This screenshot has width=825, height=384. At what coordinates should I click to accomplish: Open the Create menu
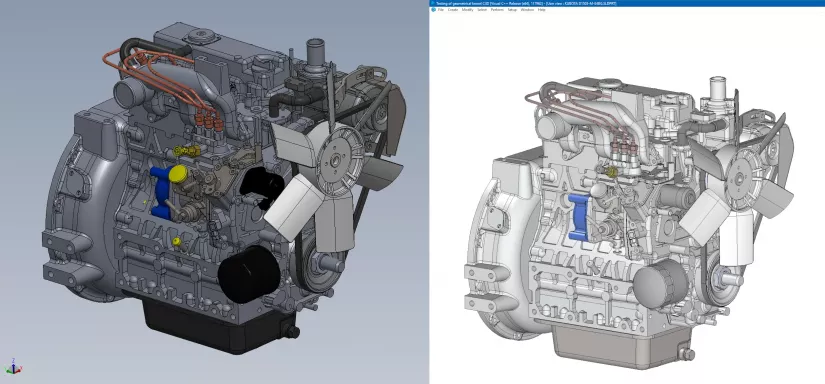(453, 9)
